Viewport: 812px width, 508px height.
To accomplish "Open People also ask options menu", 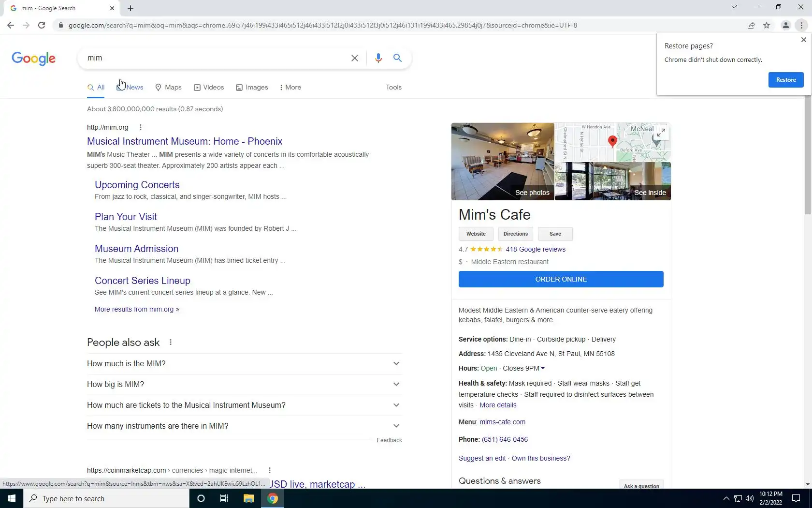I will [x=171, y=343].
